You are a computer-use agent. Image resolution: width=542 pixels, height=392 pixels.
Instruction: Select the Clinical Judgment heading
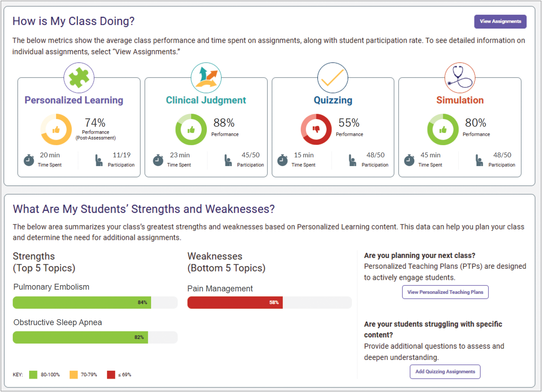pyautogui.click(x=206, y=100)
